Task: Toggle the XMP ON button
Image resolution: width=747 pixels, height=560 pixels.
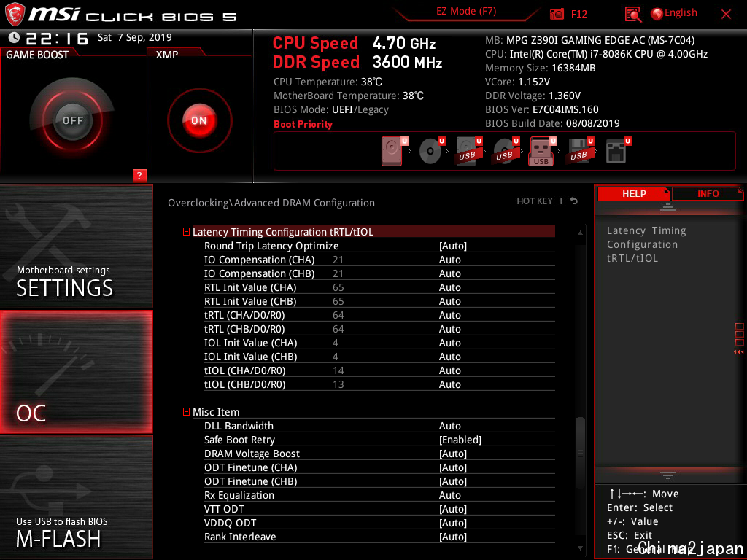Action: 200,120
